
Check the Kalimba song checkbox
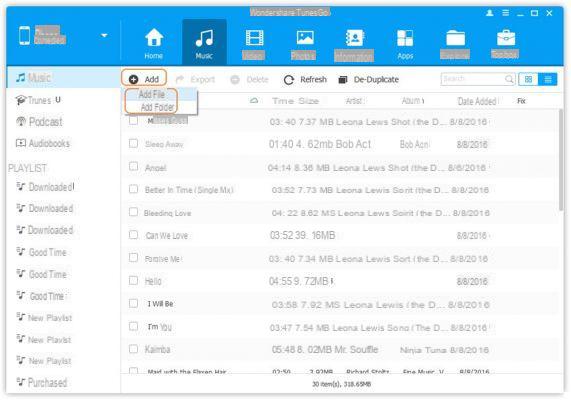(134, 349)
